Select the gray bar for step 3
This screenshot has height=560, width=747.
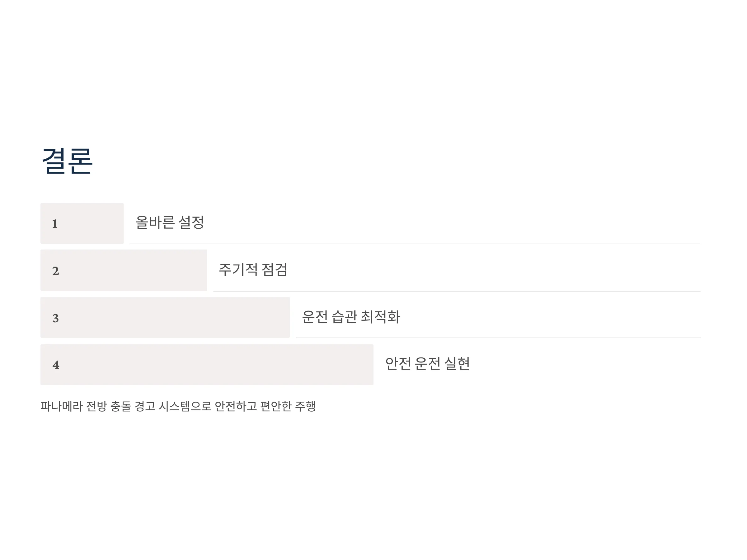pos(165,317)
